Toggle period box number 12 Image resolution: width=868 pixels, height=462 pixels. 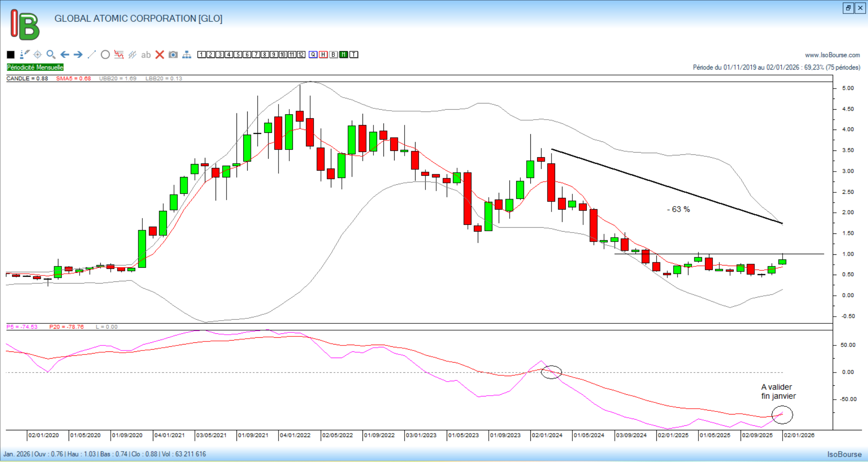tap(301, 55)
